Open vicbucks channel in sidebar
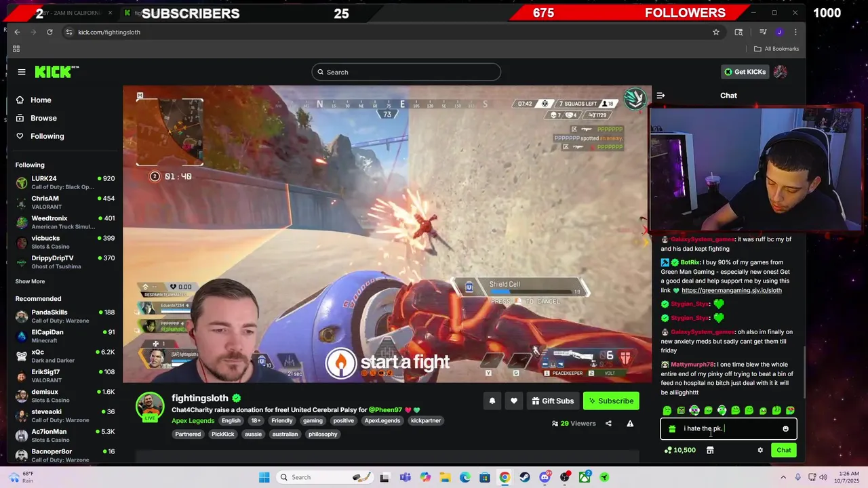This screenshot has height=488, width=868. [x=65, y=242]
